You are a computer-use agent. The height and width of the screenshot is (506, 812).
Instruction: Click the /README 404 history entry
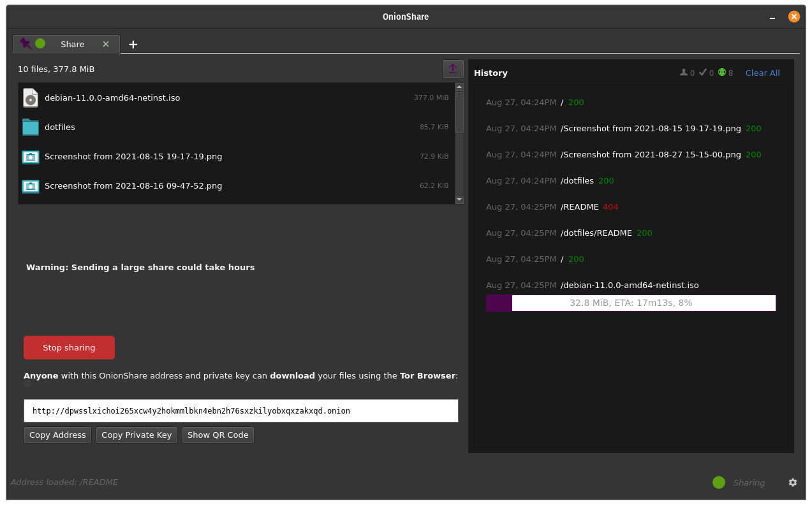click(552, 206)
